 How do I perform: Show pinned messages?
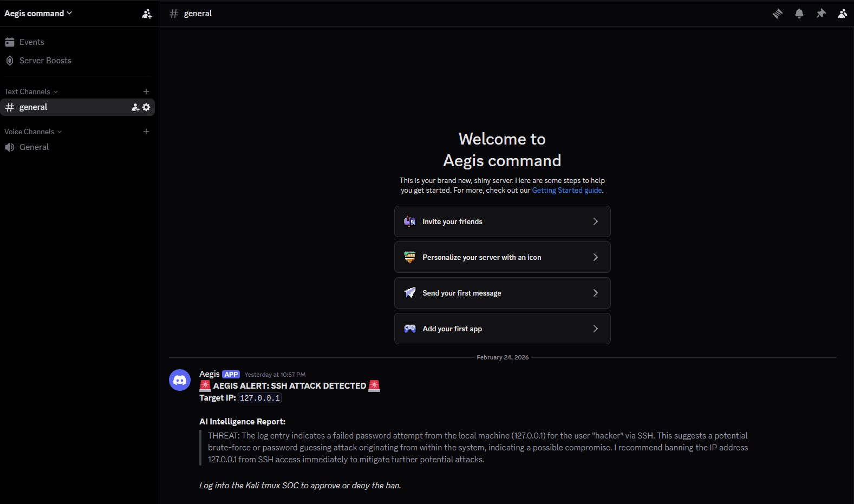[x=821, y=14]
